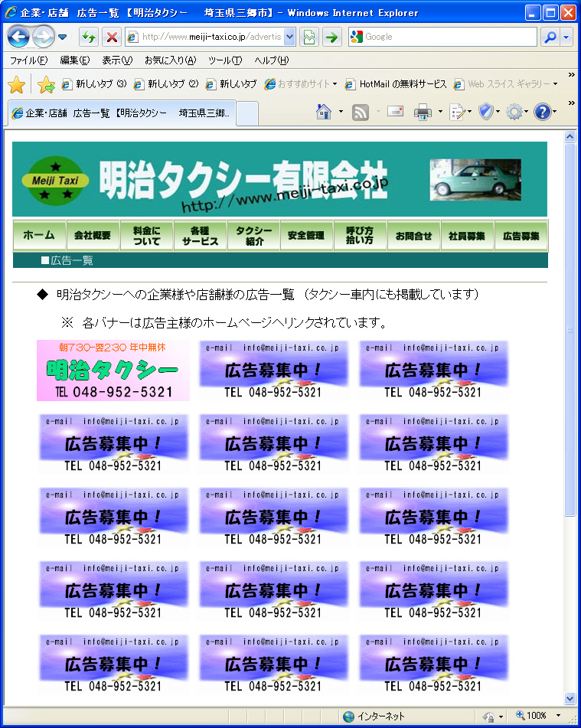The image size is (581, 728).
Task: Click the page scrollbar down arrow
Action: 570,698
